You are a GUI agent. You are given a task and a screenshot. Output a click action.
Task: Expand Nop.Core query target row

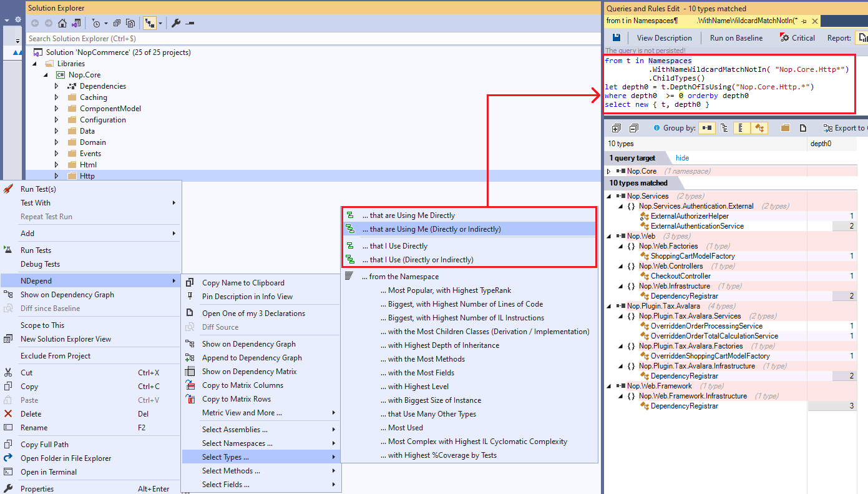pos(609,171)
